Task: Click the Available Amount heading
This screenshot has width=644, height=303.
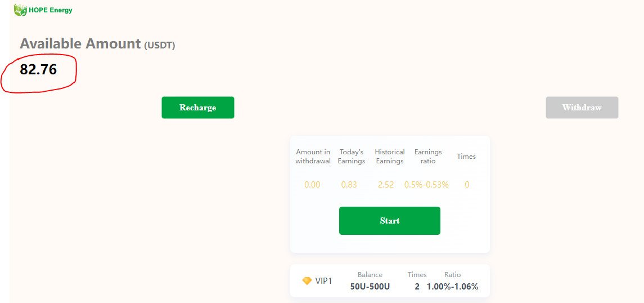Action: point(97,44)
